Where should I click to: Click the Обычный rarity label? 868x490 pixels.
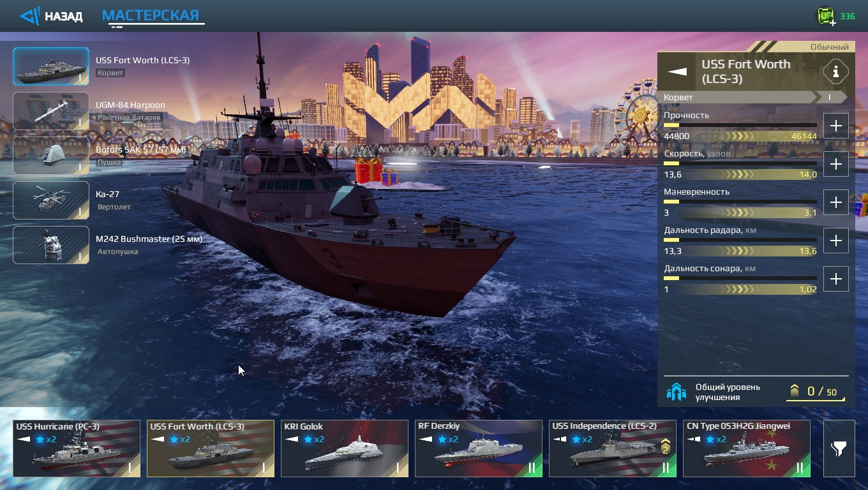(830, 47)
